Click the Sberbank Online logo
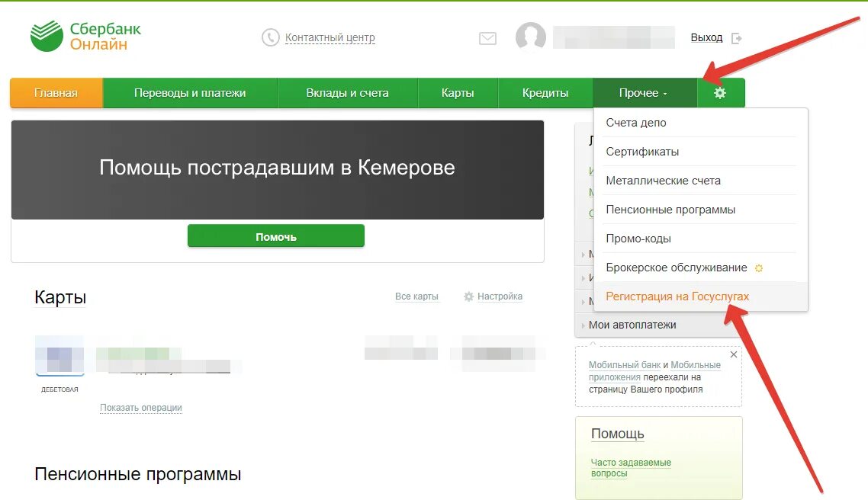 (85, 36)
